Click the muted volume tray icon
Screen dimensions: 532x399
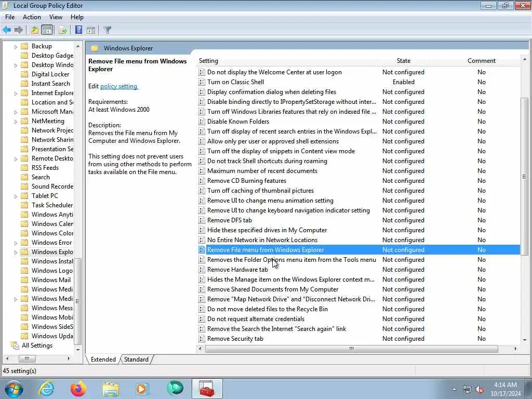(x=480, y=390)
